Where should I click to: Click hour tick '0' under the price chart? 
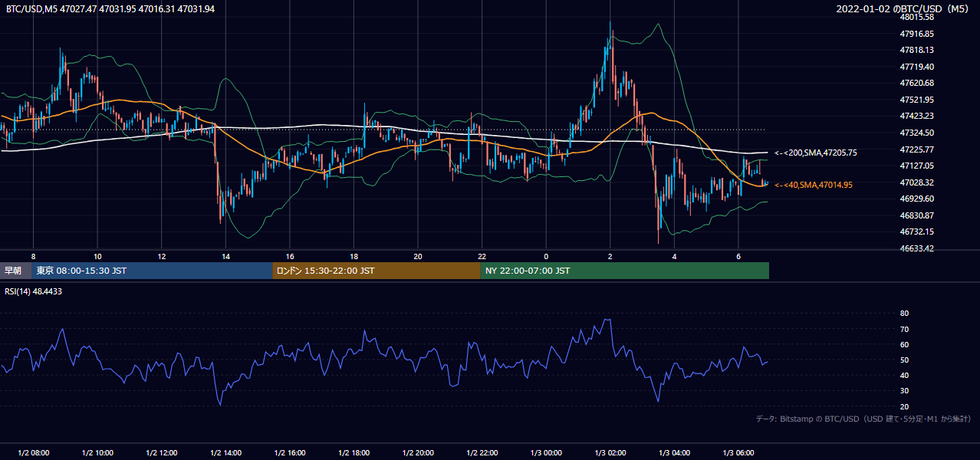546,256
